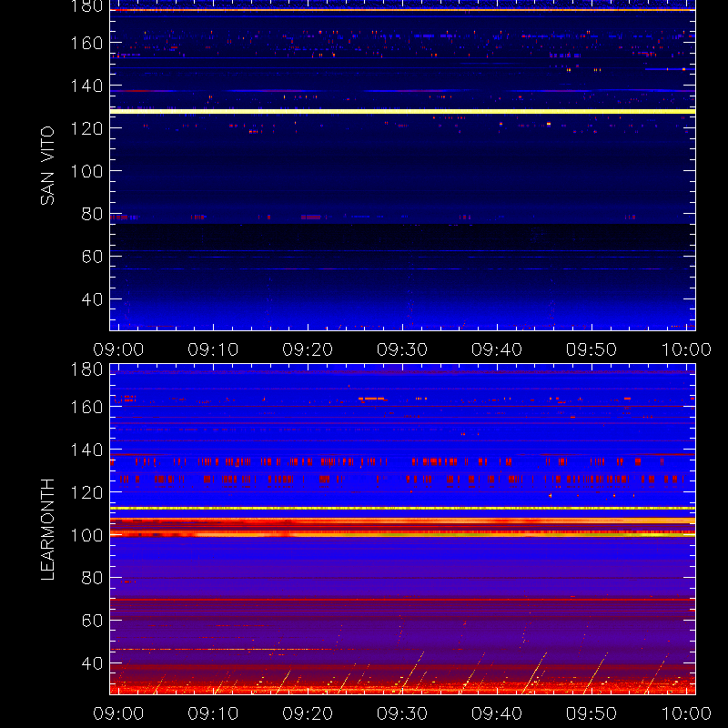Click the thin yellow band near 112 in Learmonth
Viewport: 728px width, 728px height.
(x=402, y=509)
